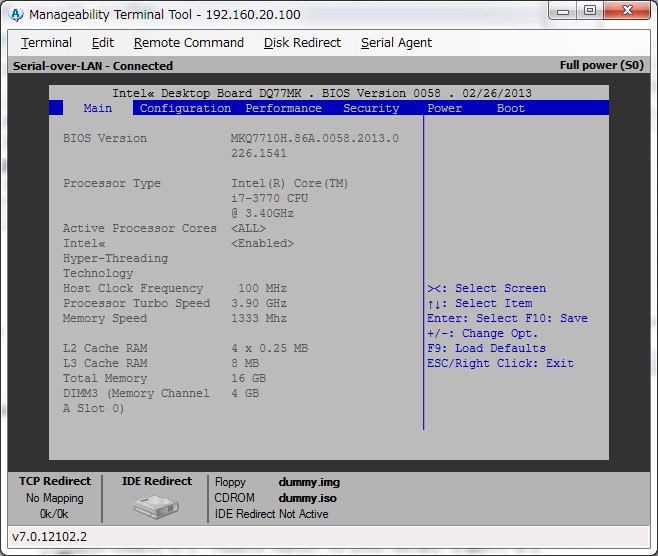Click the Manageability Terminal Tool app icon

[x=16, y=15]
